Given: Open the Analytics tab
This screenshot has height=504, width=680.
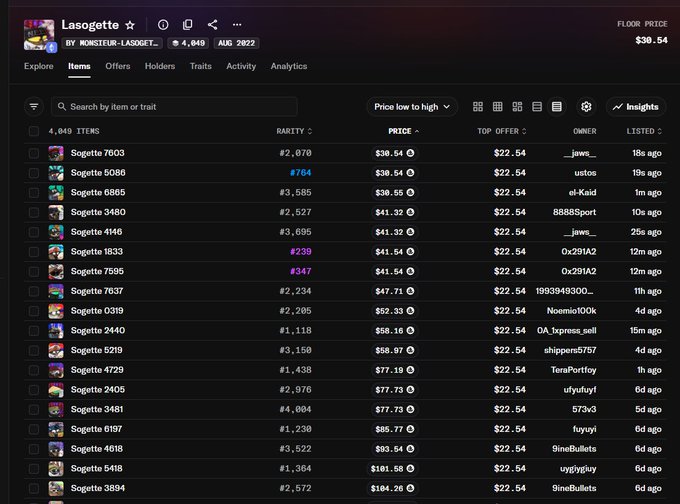Looking at the screenshot, I should click(289, 66).
